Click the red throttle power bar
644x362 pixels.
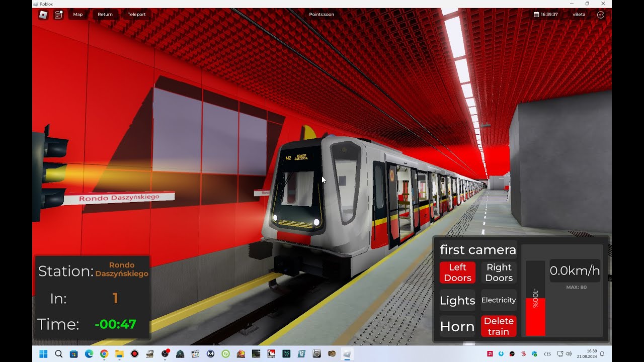click(535, 317)
